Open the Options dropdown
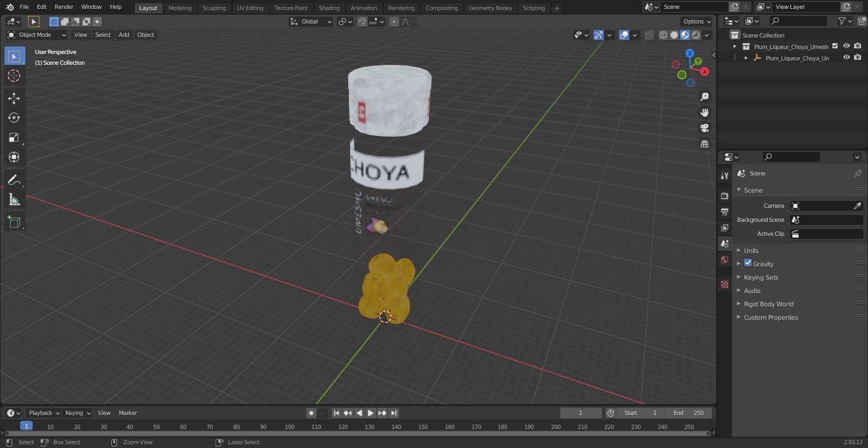The image size is (868, 448). click(x=697, y=22)
